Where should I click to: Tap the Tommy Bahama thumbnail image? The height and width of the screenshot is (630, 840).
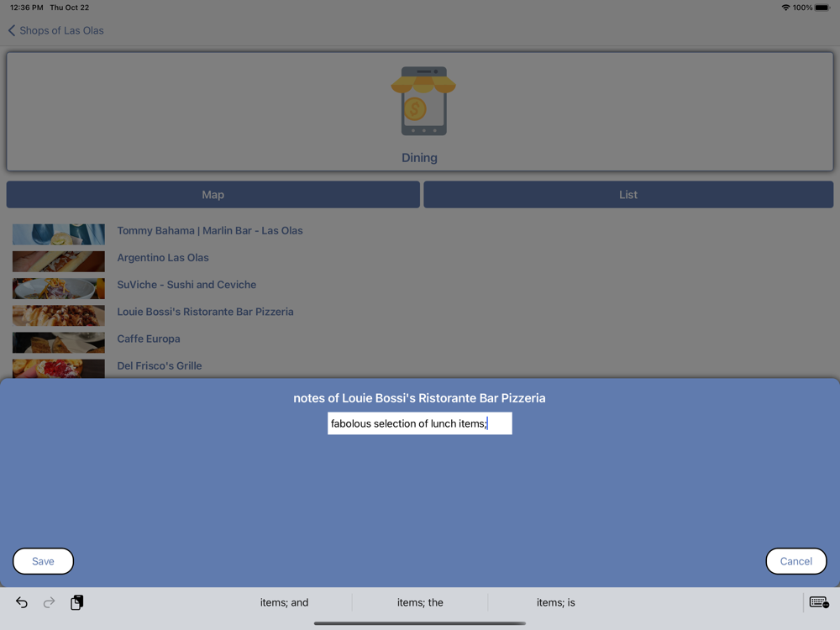[x=59, y=234]
